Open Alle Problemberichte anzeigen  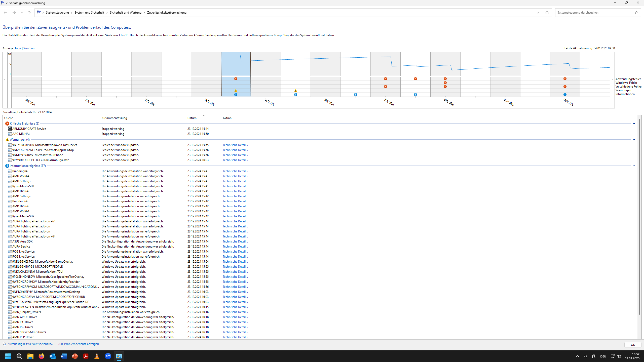[78, 344]
